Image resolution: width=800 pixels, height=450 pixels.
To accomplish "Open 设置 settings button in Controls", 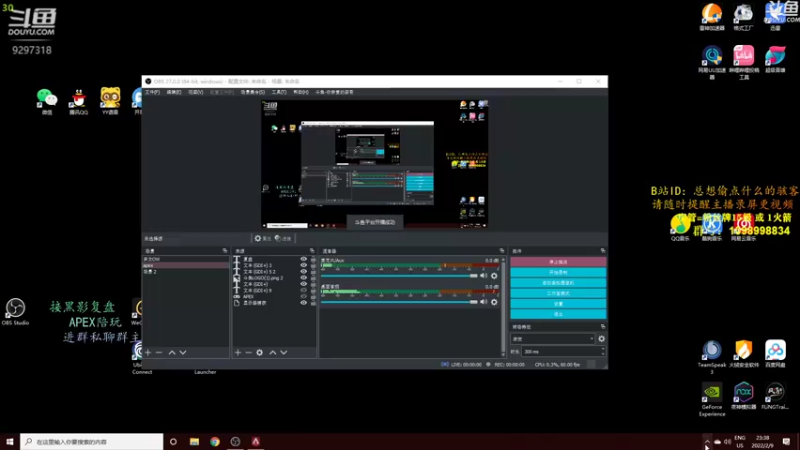I will [558, 304].
